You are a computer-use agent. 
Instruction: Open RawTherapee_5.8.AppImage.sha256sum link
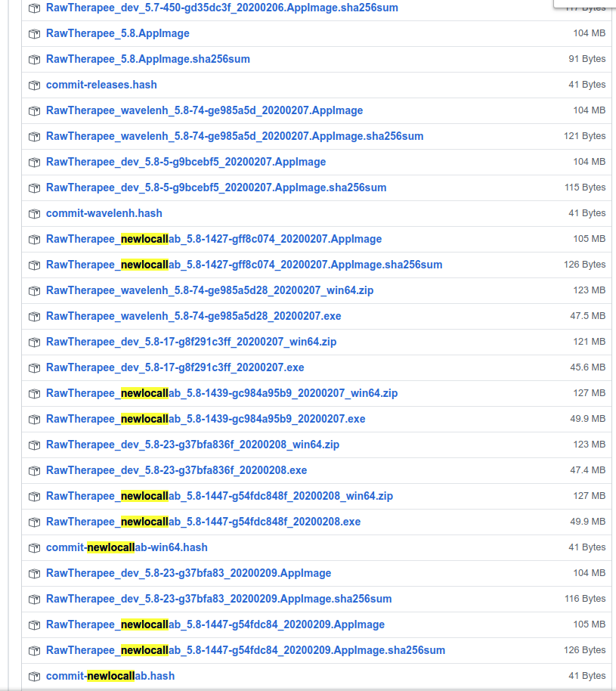point(148,59)
